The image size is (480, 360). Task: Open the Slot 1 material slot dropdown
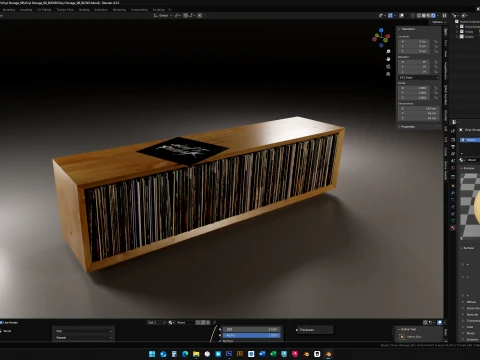click(156, 322)
